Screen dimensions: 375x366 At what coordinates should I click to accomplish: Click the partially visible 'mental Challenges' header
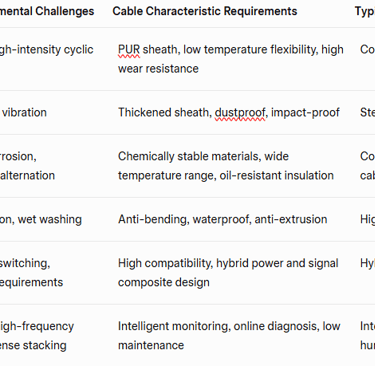pos(47,11)
